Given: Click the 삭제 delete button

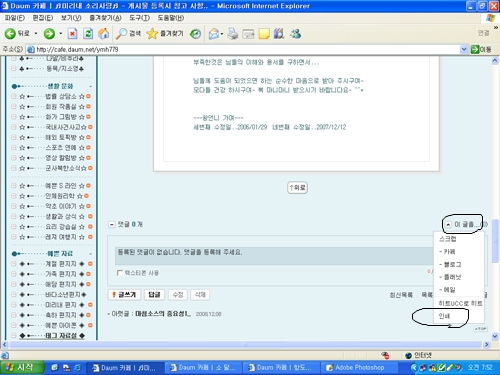Looking at the screenshot, I should 200,295.
